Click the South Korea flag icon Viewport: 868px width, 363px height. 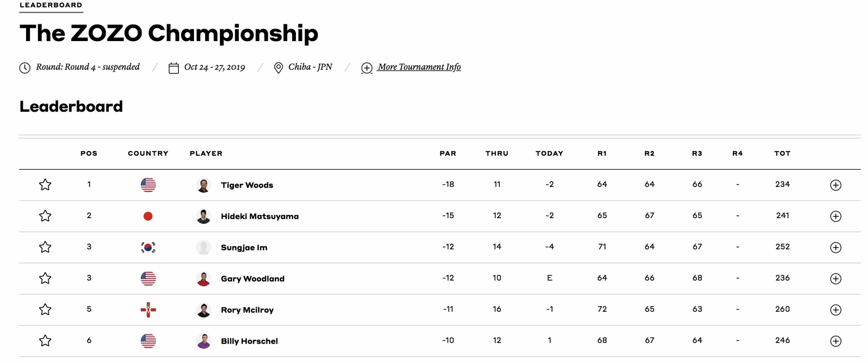click(148, 247)
